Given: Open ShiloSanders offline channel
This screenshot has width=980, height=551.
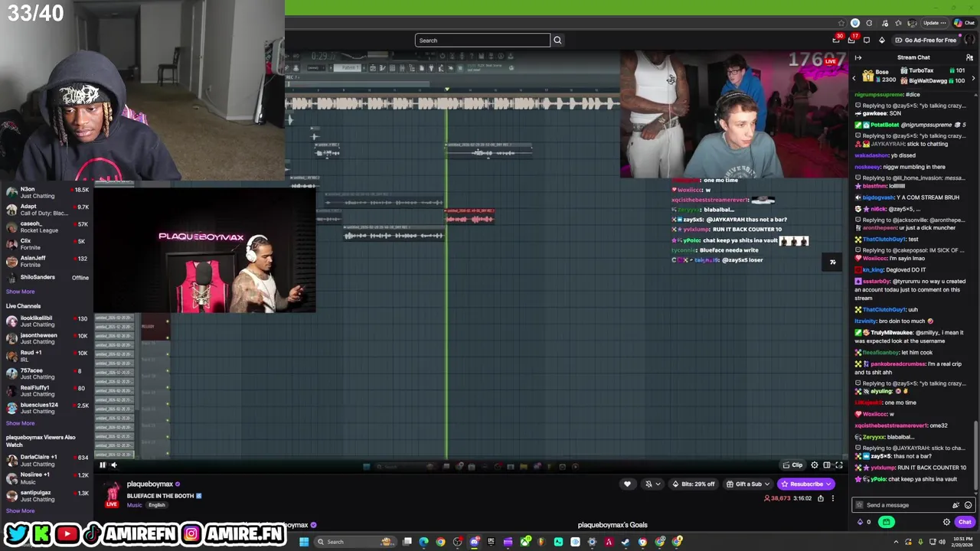Looking at the screenshot, I should point(47,277).
